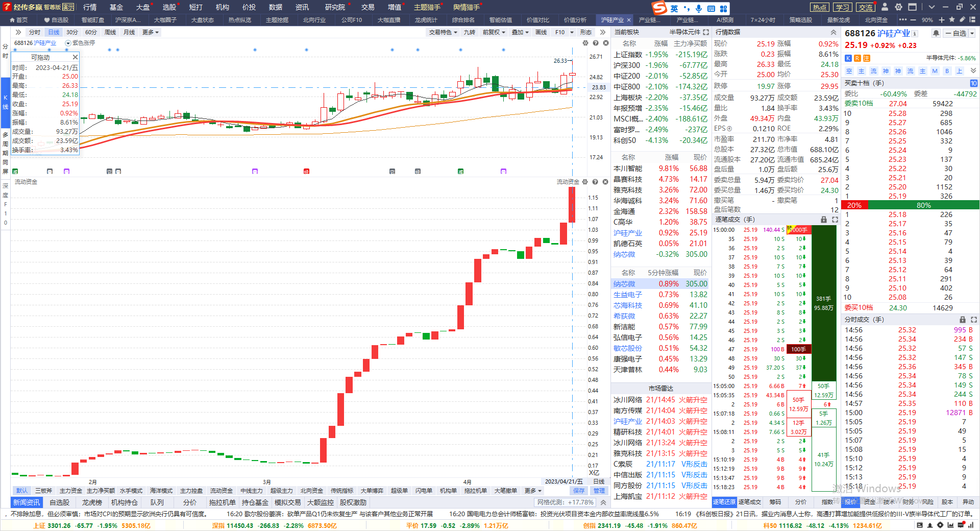The height and width of the screenshot is (531, 980).
Task: Click the 热点 button
Action: pyautogui.click(x=820, y=7)
